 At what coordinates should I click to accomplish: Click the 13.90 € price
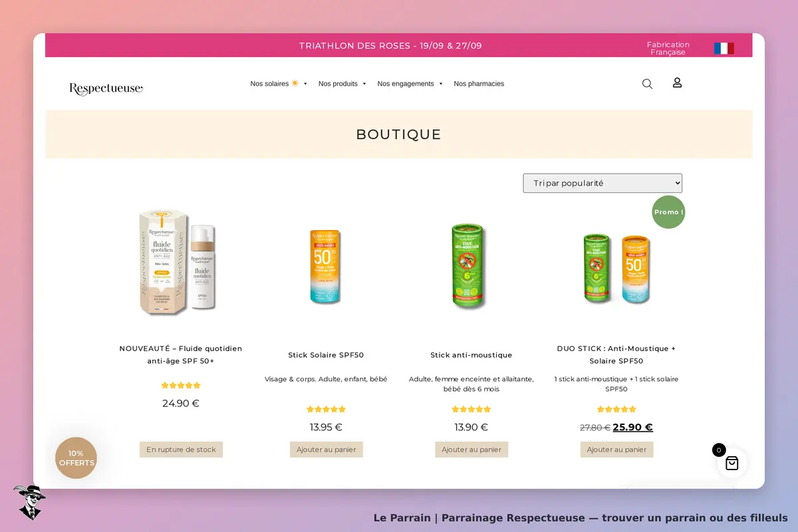[x=471, y=427]
